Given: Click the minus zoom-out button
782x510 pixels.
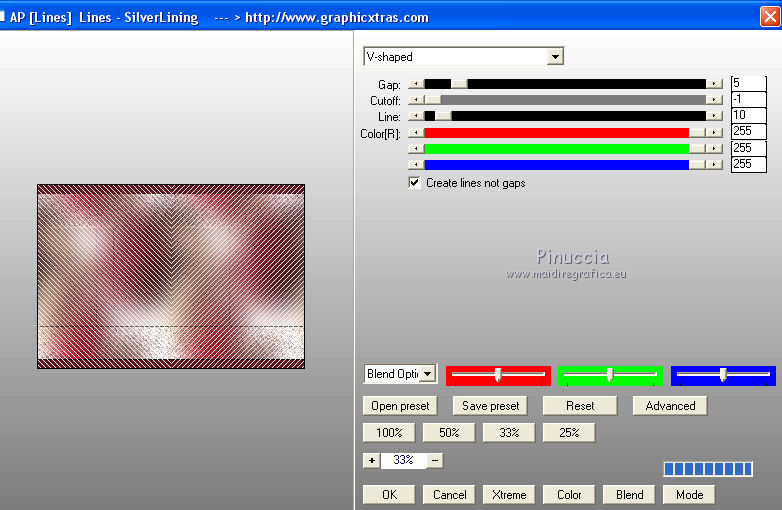Looking at the screenshot, I should [435, 461].
